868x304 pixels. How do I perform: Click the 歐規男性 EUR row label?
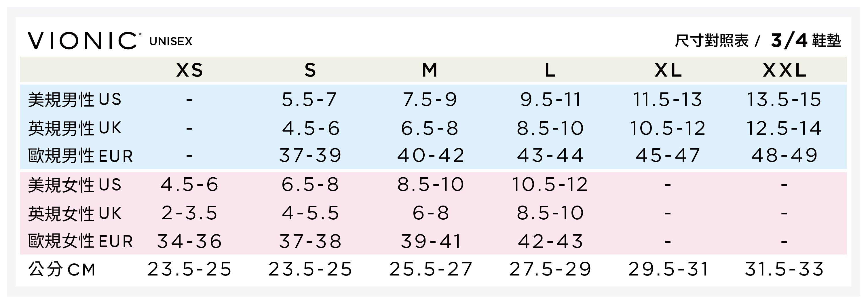pyautogui.click(x=80, y=156)
